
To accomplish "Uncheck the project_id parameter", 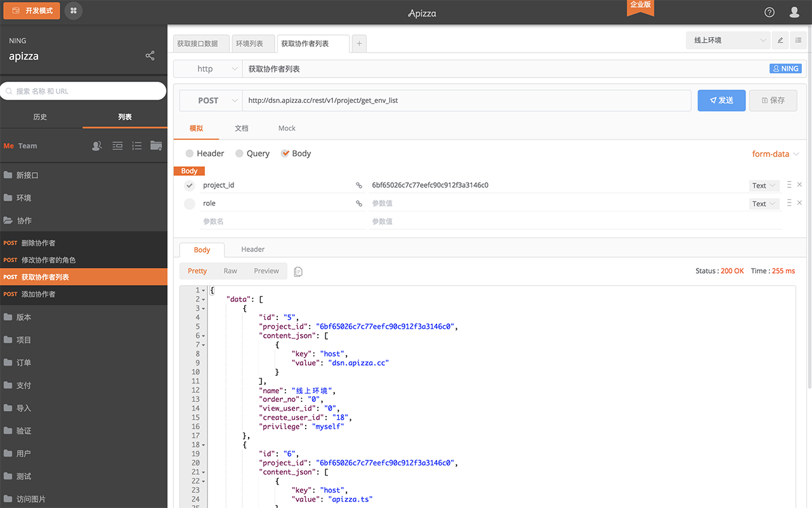I will [x=188, y=185].
